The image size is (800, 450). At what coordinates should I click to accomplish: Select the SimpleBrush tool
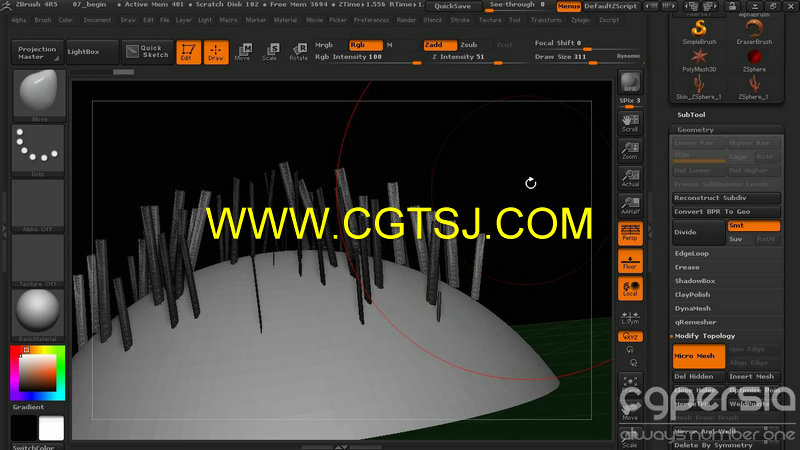(699, 32)
